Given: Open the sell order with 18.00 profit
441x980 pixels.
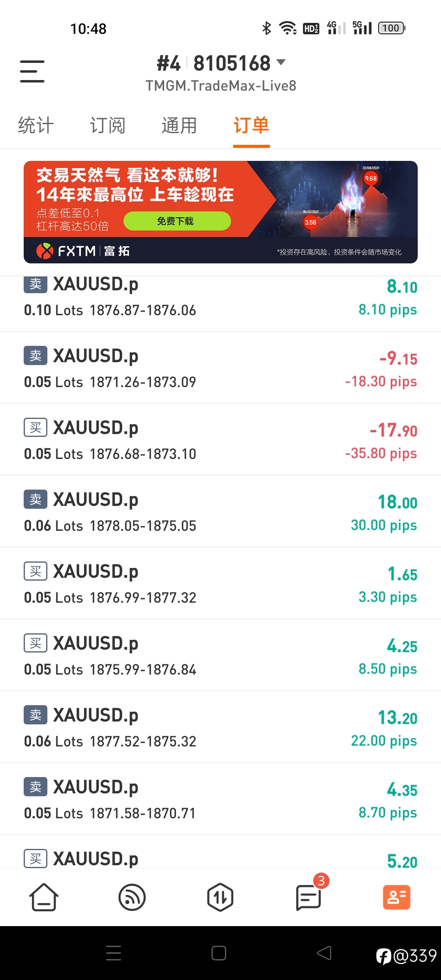Looking at the screenshot, I should coord(220,512).
